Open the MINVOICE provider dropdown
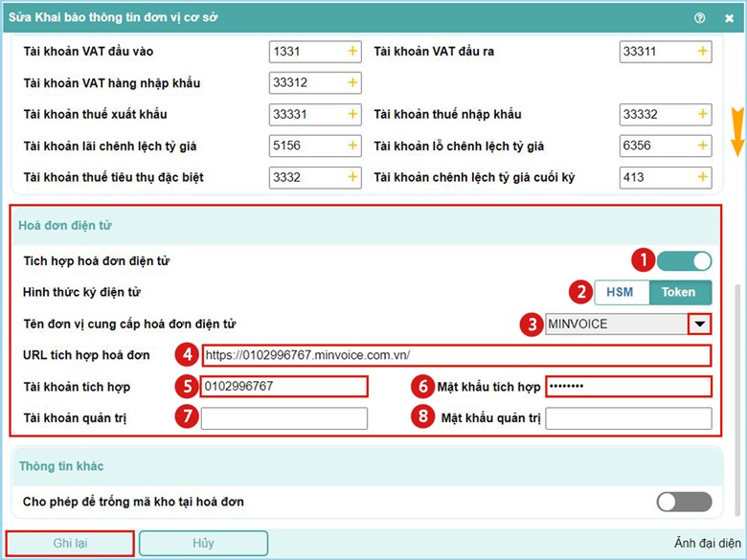 (x=700, y=325)
